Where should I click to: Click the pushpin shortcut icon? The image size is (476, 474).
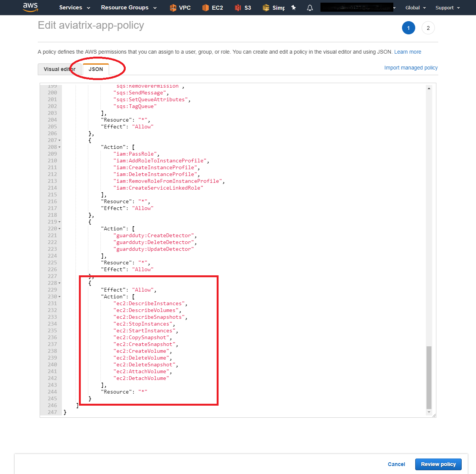click(x=293, y=8)
